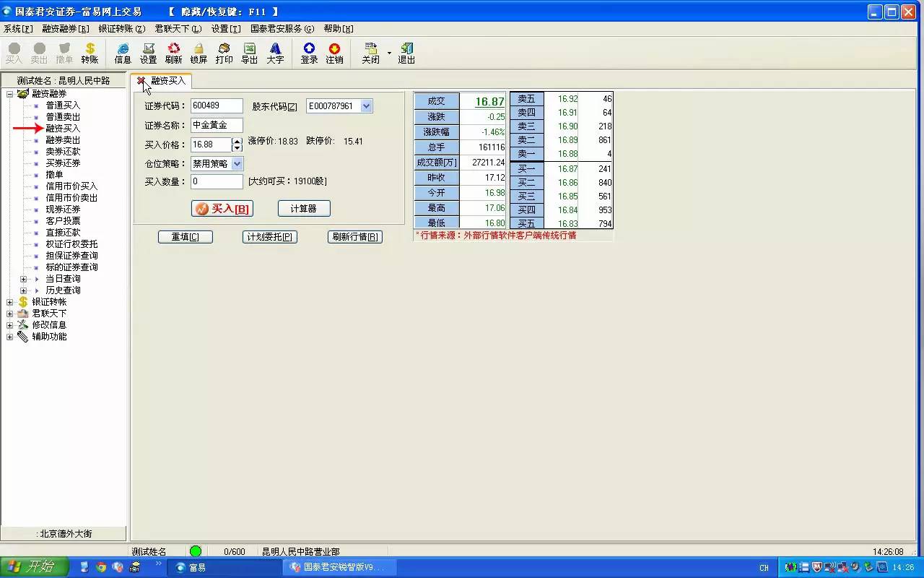The image size is (924, 578).
Task: Expand the 君联天下 tree node
Action: tap(9, 314)
